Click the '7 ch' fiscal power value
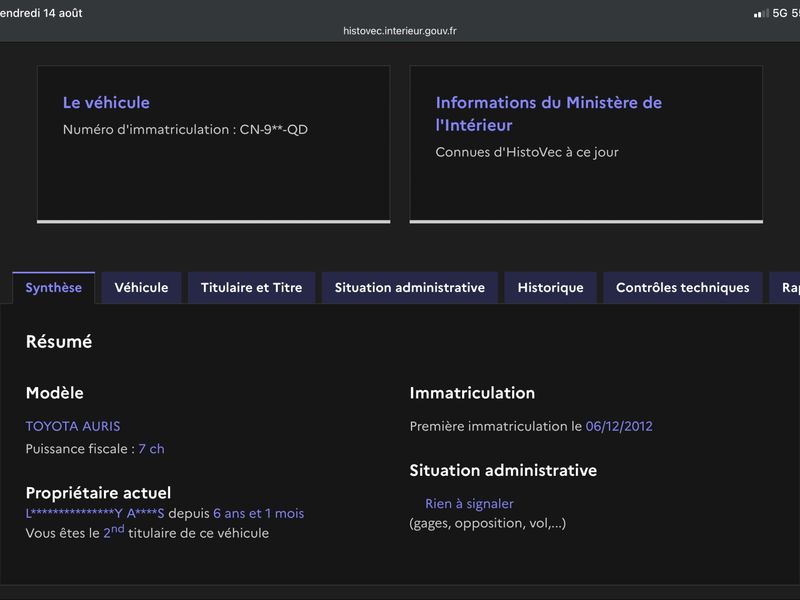Screen dimensions: 800x600 152,449
